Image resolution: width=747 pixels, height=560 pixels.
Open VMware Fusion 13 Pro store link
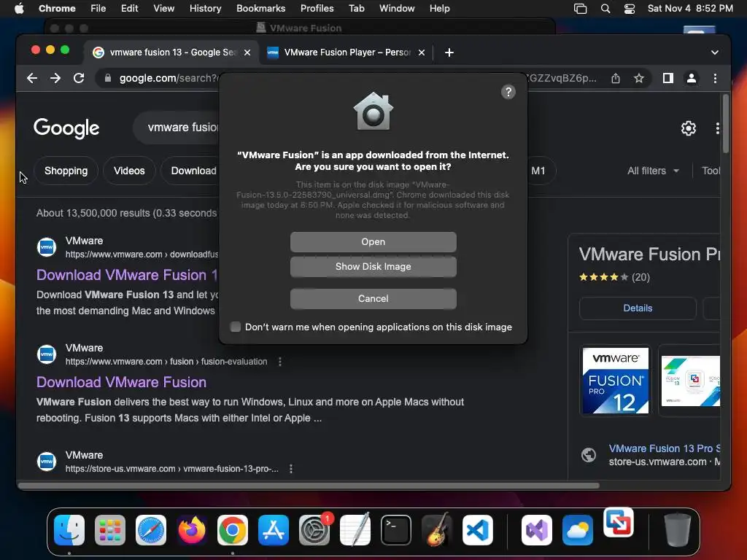click(x=664, y=448)
